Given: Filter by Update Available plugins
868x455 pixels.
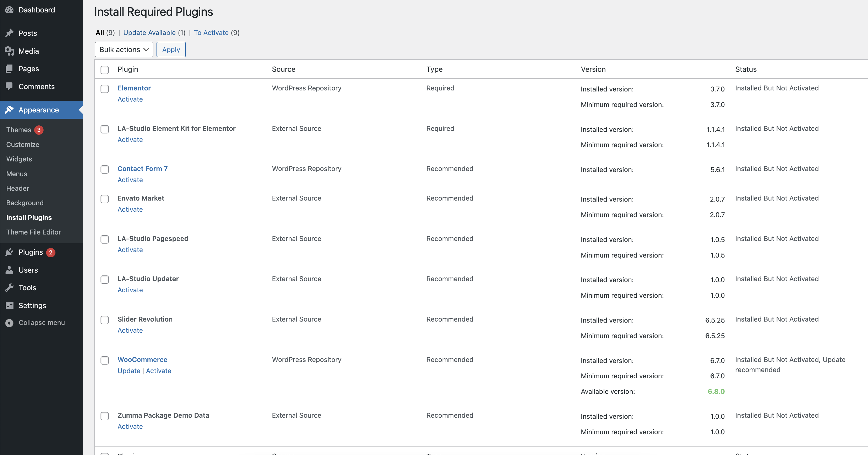Looking at the screenshot, I should coord(149,33).
